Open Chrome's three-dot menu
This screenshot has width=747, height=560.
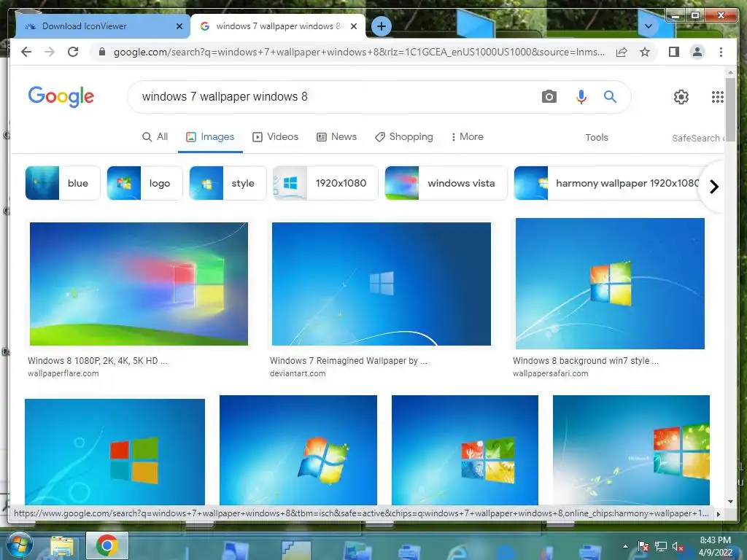[x=721, y=52]
